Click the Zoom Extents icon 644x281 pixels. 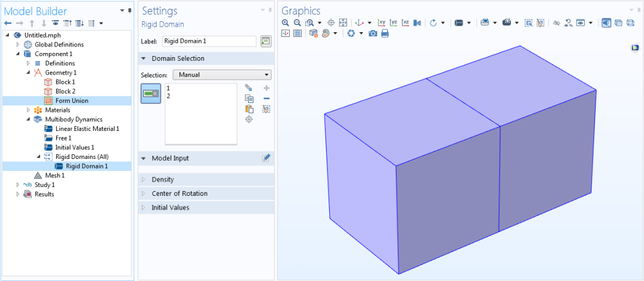click(343, 23)
